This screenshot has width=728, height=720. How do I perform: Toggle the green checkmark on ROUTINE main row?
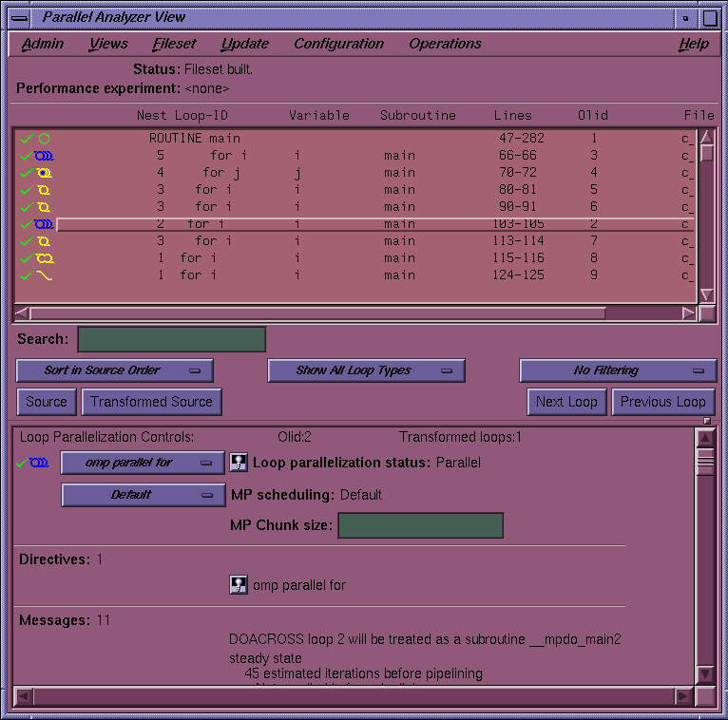27,139
